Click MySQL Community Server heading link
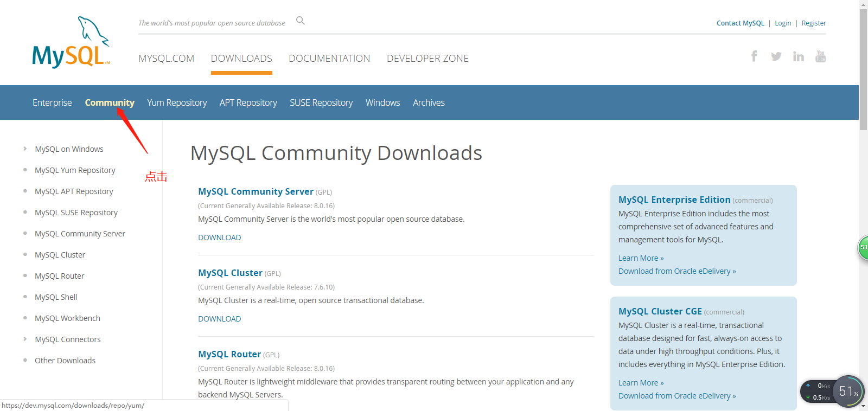 256,191
